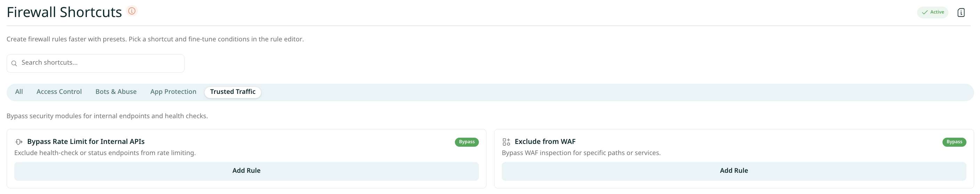
Task: Open the documentation icon at top right
Action: (961, 13)
